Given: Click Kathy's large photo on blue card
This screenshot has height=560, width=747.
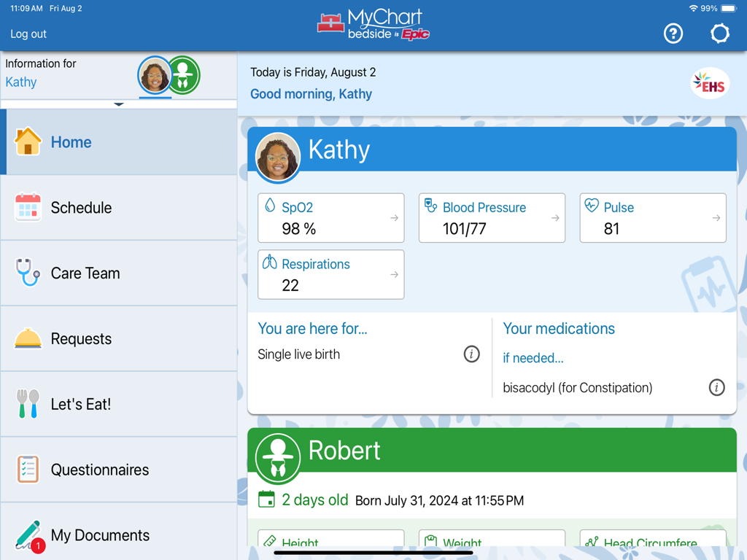Looking at the screenshot, I should (278, 157).
